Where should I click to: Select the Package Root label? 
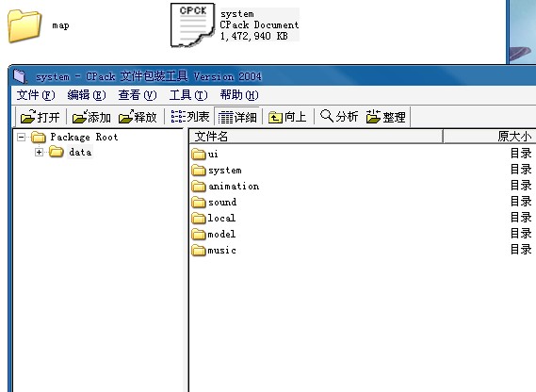[84, 138]
